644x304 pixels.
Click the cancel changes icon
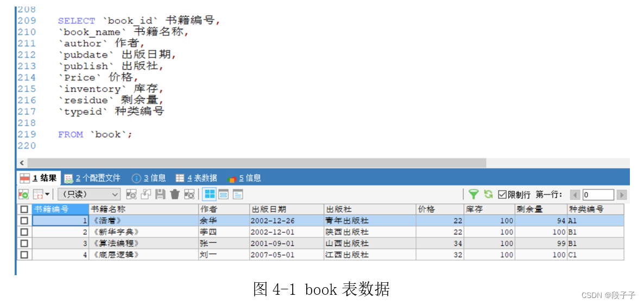click(189, 194)
